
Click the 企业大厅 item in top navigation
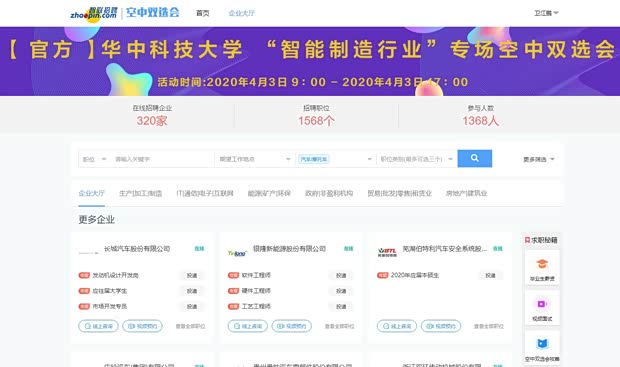[242, 13]
